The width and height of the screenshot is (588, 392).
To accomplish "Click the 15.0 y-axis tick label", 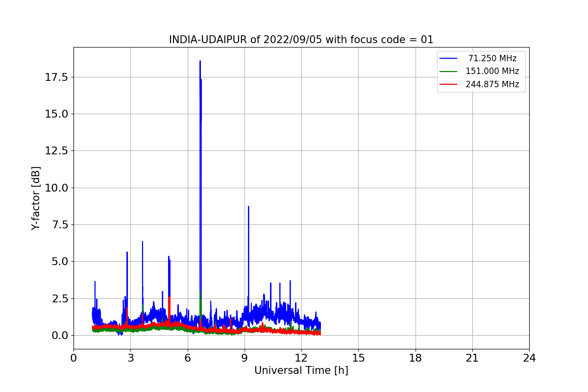I will (57, 114).
